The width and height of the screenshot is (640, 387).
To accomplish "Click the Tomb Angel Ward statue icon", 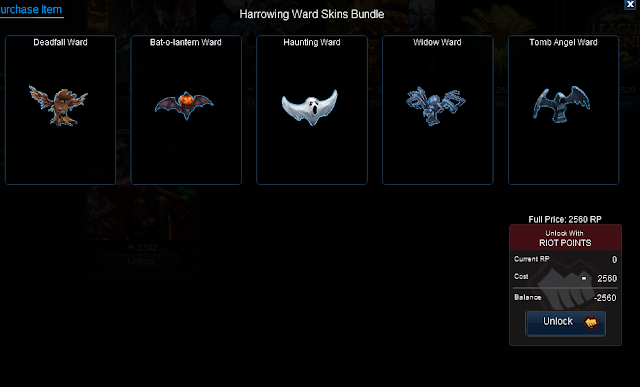I will tap(562, 104).
